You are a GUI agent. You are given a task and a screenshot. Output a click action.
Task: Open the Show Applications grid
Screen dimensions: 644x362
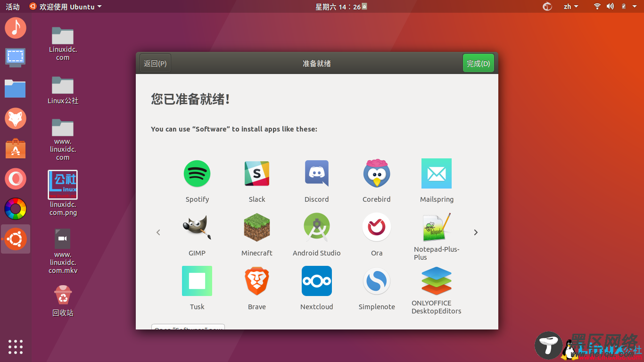16,346
